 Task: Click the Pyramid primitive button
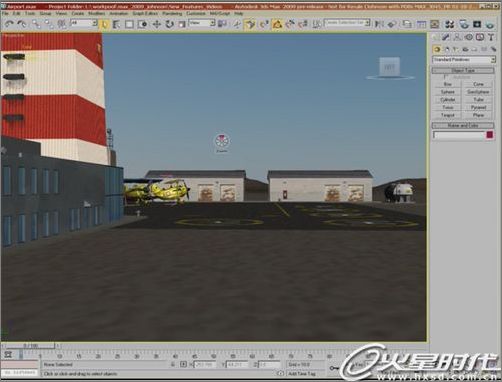click(478, 107)
